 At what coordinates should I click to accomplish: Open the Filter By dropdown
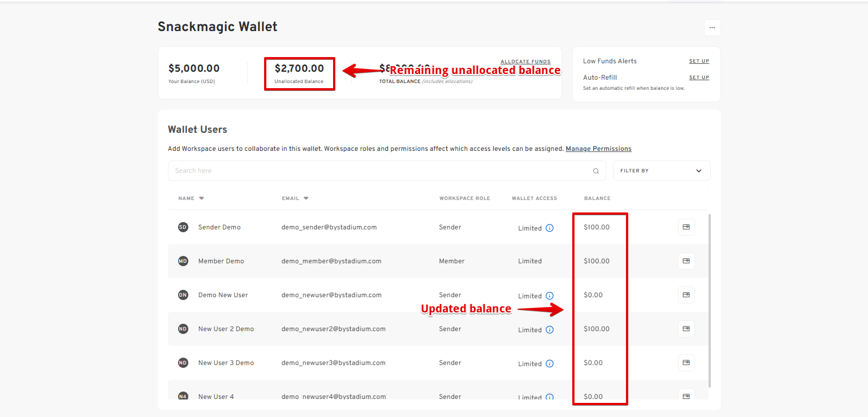coord(661,171)
